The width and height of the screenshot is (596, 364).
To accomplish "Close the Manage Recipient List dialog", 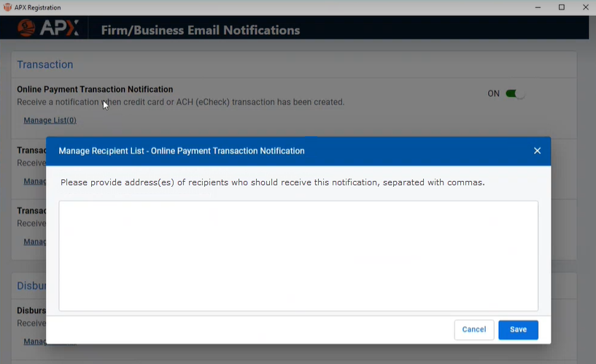I will point(537,151).
